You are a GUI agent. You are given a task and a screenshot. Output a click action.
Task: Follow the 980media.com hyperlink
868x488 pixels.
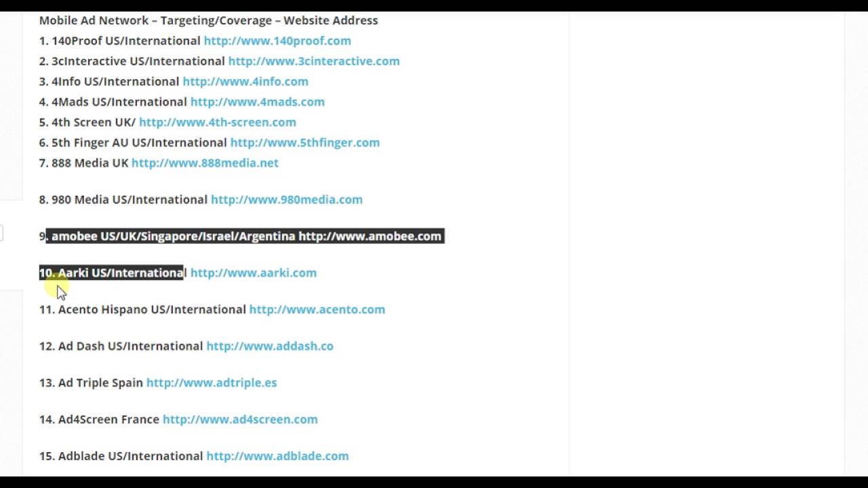287,199
